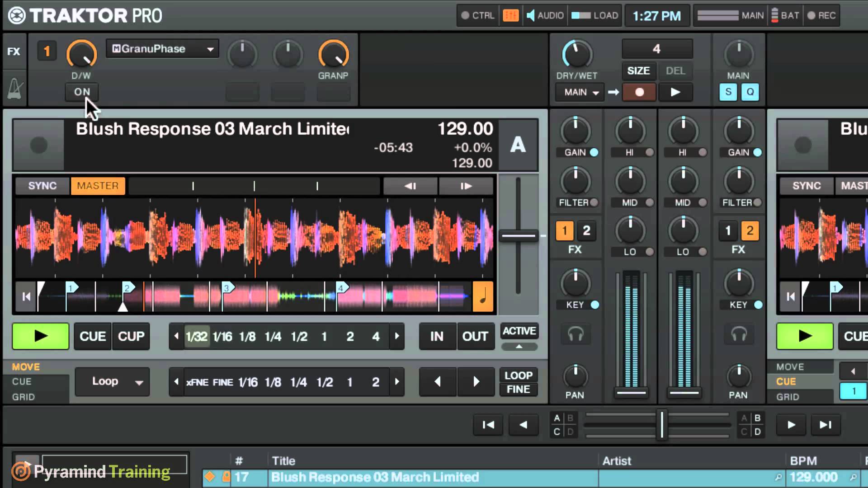This screenshot has height=488, width=868.
Task: Click the deck A letter focus button
Action: click(518, 145)
